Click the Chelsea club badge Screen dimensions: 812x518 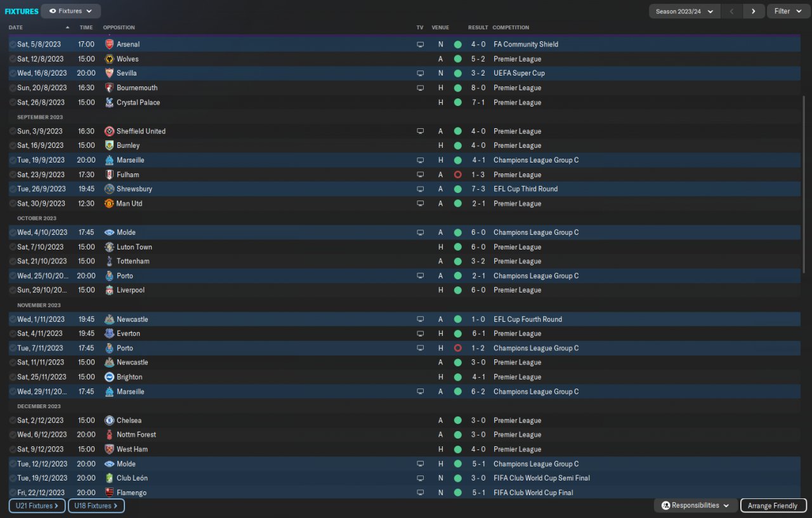(109, 420)
